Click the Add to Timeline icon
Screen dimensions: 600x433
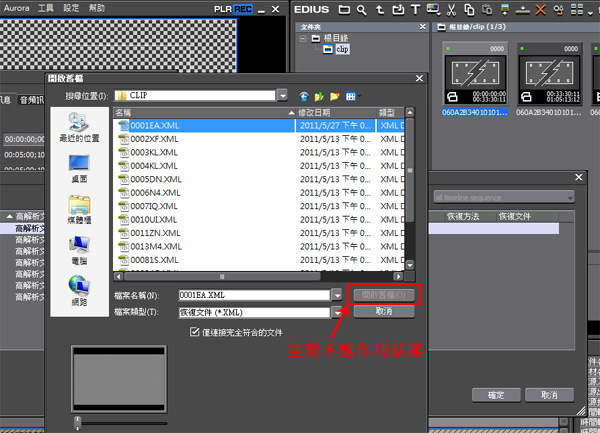[x=522, y=10]
